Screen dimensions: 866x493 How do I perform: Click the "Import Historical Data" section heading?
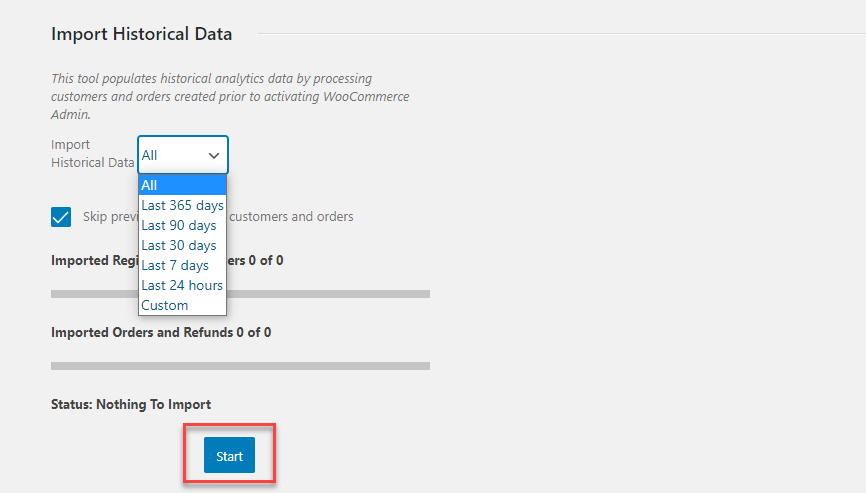tap(141, 34)
